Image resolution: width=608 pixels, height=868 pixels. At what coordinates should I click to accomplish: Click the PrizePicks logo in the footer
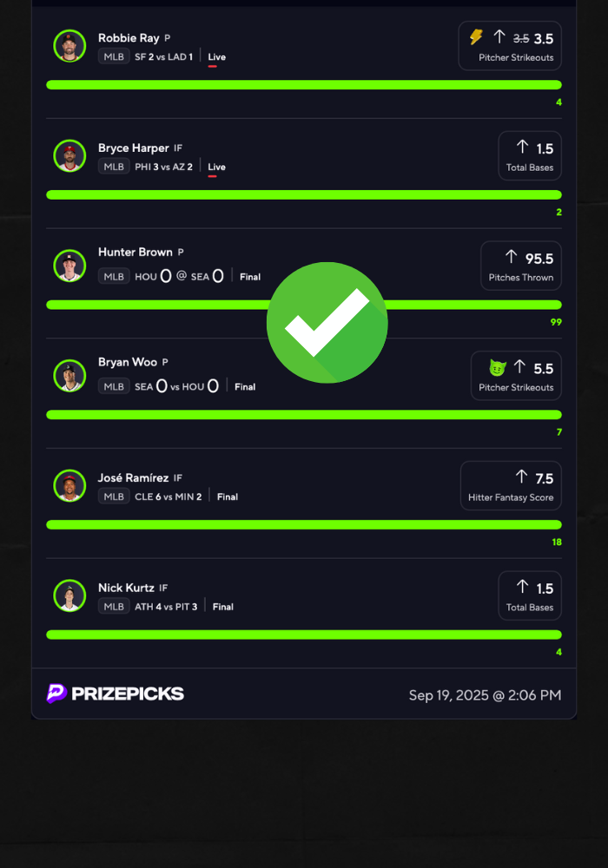(116, 693)
